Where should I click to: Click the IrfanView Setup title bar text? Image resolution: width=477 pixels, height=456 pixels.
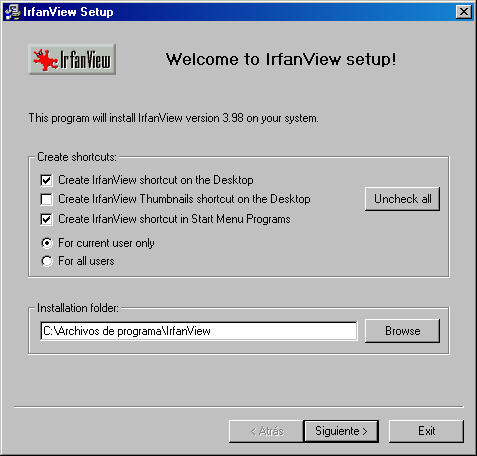(68, 12)
